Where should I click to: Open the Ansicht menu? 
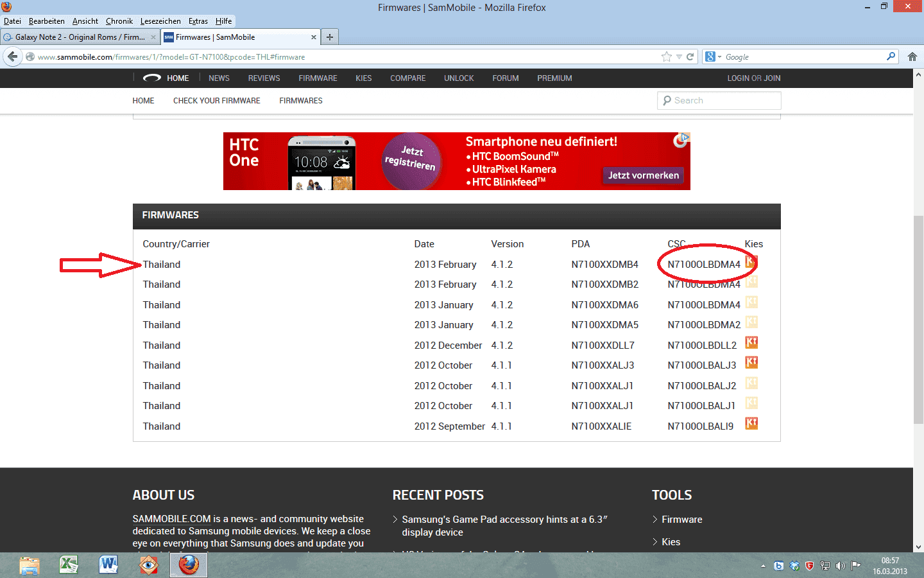[85, 21]
